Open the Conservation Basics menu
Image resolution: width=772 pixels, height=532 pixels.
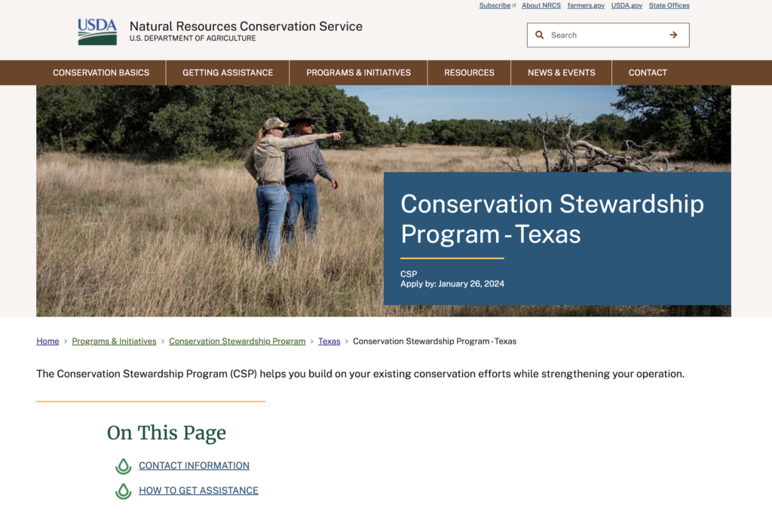pyautogui.click(x=101, y=72)
